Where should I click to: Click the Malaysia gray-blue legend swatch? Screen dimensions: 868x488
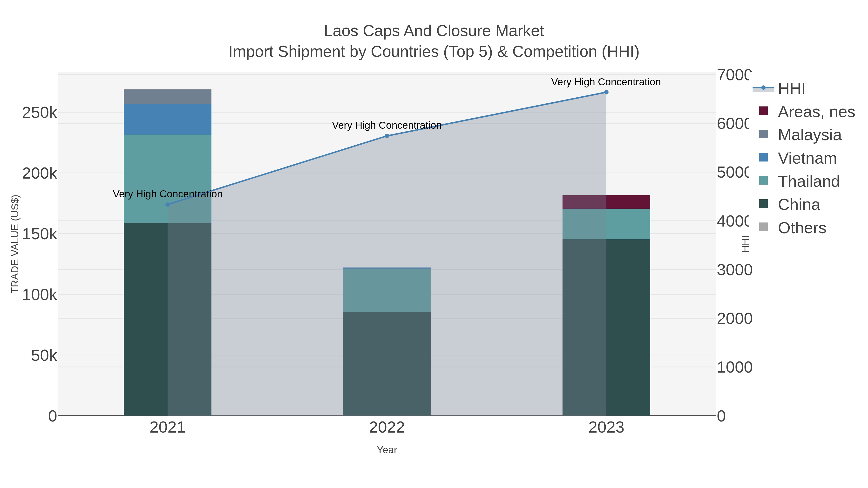764,134
